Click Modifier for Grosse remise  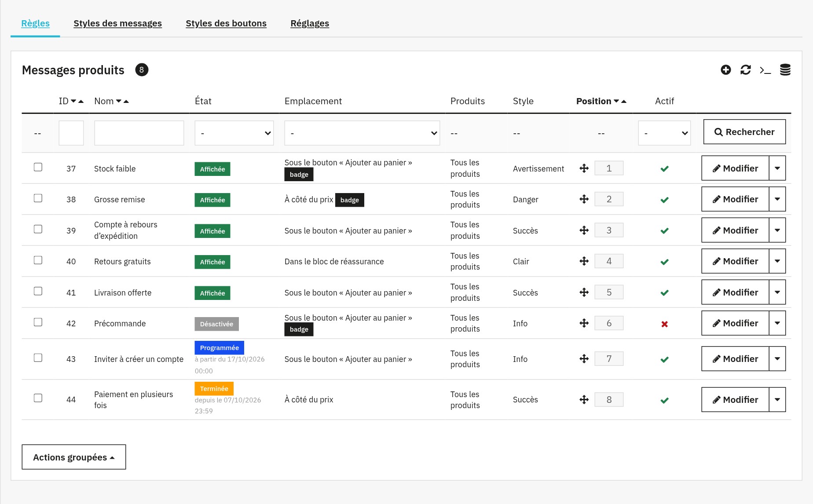[735, 199]
